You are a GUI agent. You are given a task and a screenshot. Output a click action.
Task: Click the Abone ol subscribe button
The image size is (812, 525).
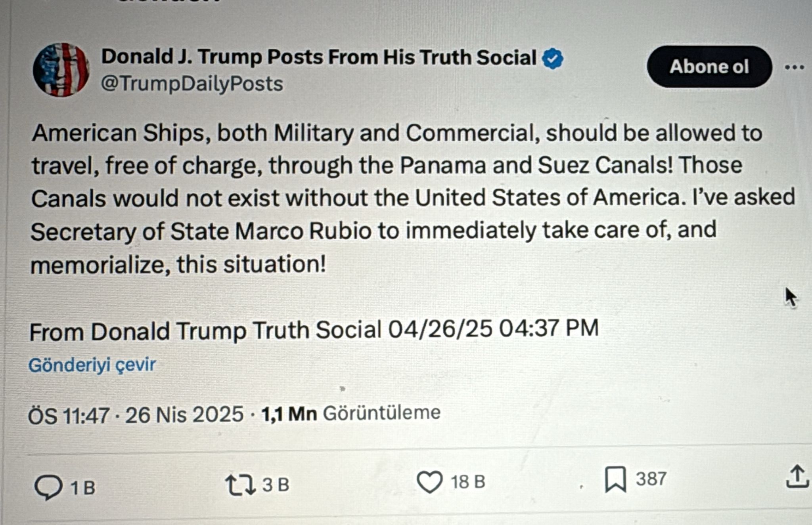pyautogui.click(x=709, y=67)
